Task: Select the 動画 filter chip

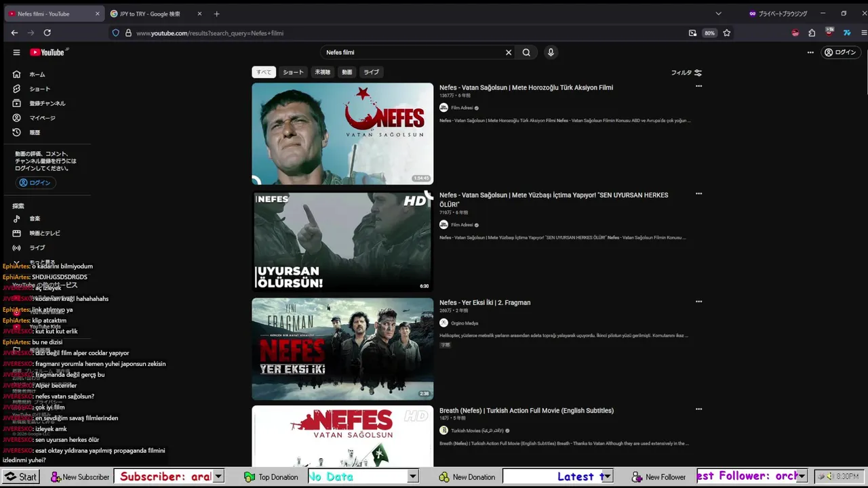Action: pos(347,72)
